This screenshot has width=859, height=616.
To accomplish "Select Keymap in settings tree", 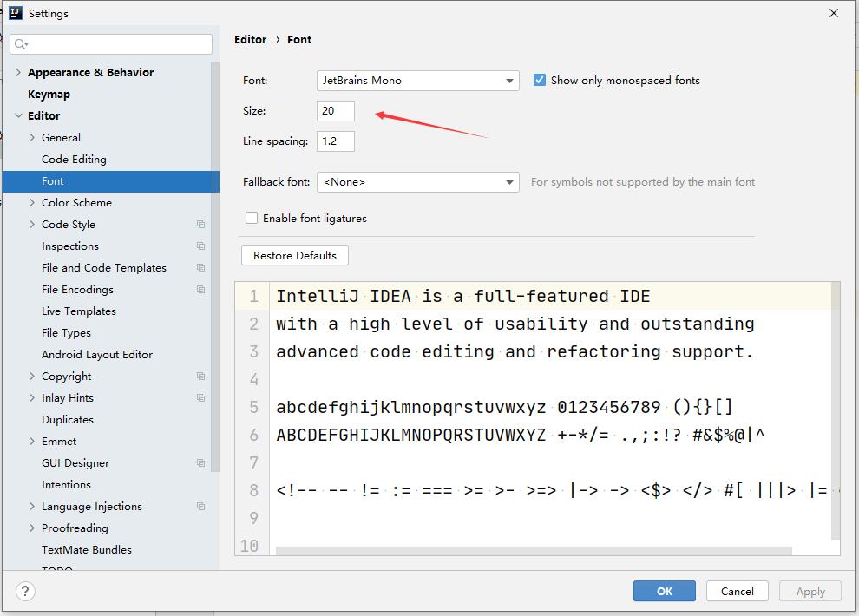I will pos(49,95).
